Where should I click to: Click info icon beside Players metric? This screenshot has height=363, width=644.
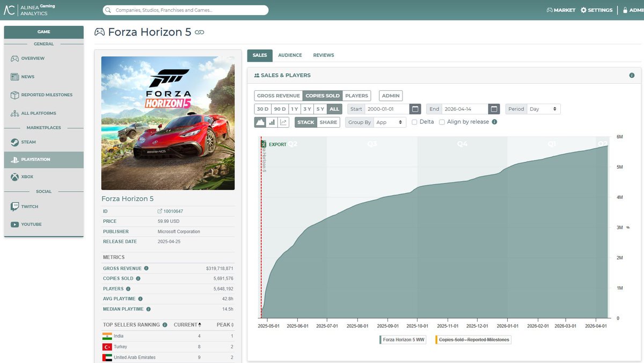click(x=128, y=289)
